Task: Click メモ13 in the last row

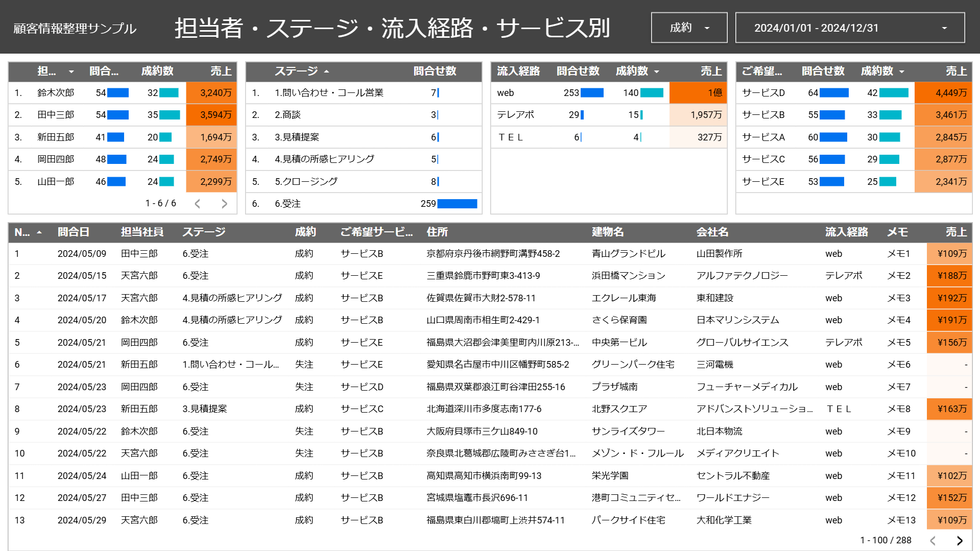Action: [901, 520]
